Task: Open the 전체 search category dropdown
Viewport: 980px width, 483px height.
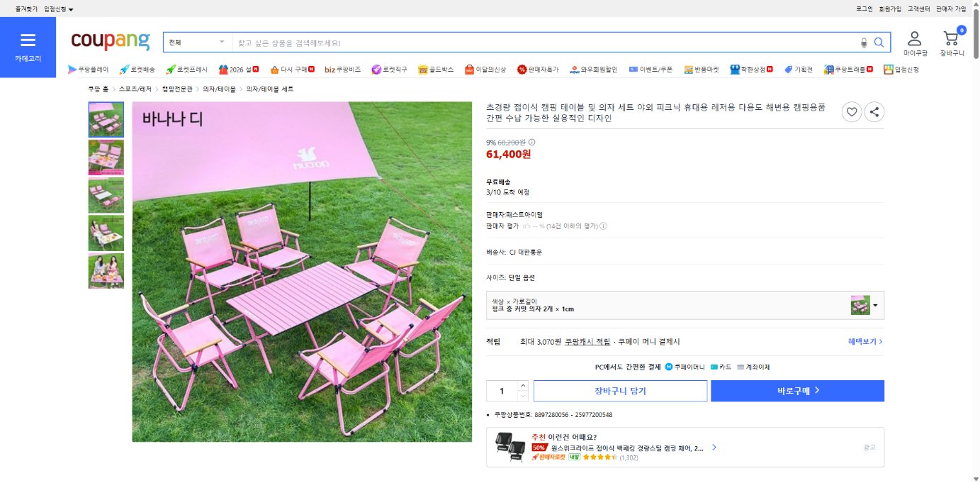Action: (x=196, y=42)
